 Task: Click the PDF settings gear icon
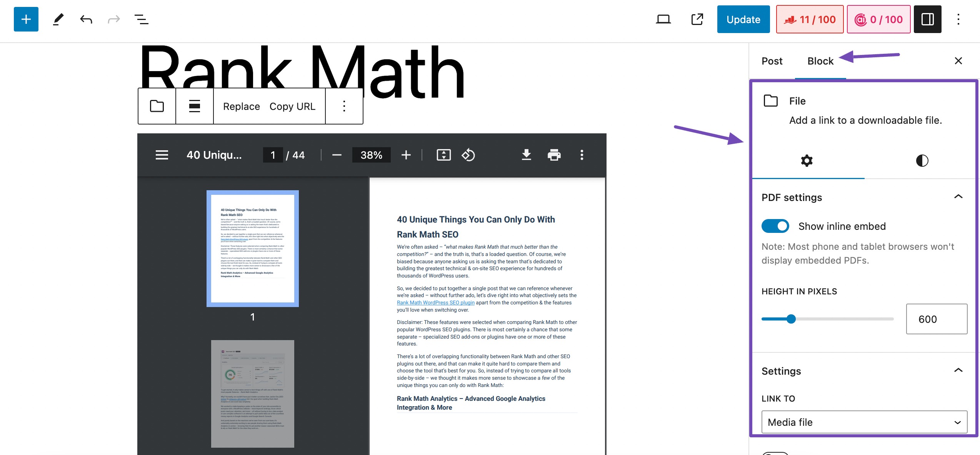pos(807,160)
